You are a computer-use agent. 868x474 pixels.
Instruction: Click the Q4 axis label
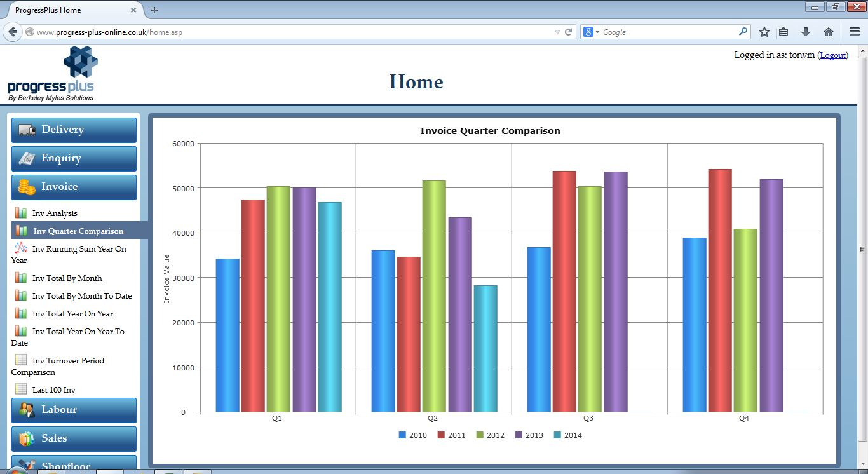[744, 419]
